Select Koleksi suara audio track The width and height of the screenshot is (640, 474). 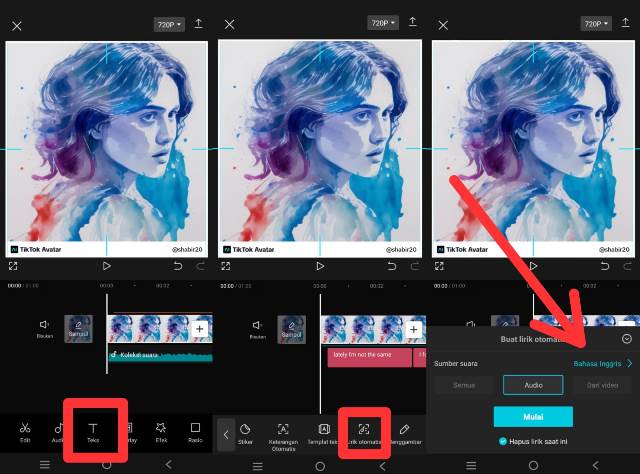pos(160,355)
